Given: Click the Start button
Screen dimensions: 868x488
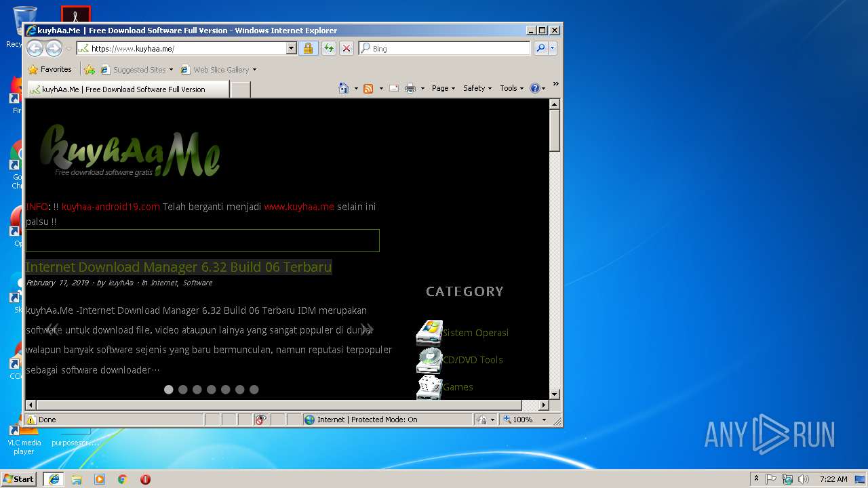Looking at the screenshot, I should (x=19, y=479).
